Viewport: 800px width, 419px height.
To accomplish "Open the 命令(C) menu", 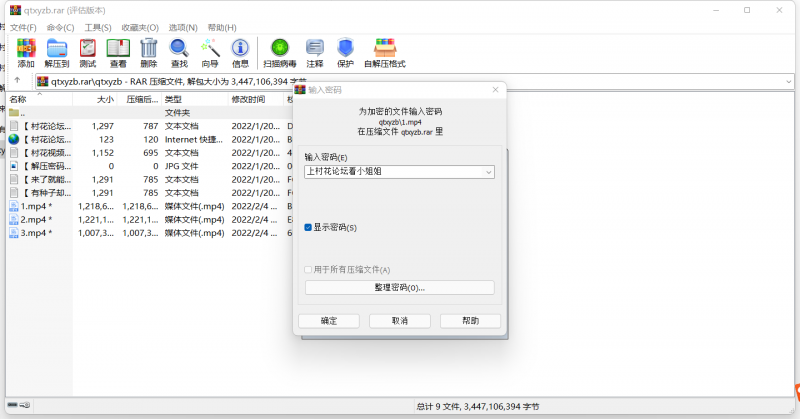I will pos(60,27).
